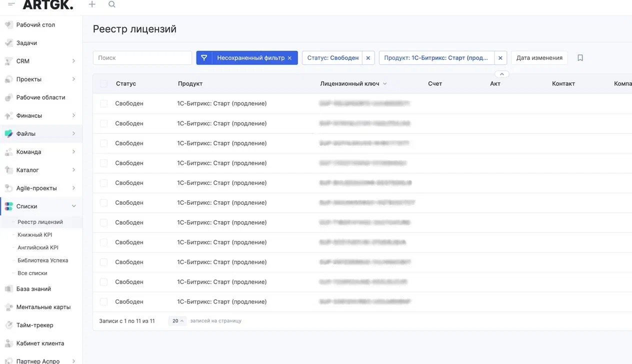The width and height of the screenshot is (632, 364).
Task: Click the bookmark icon beside filters
Action: click(x=580, y=58)
